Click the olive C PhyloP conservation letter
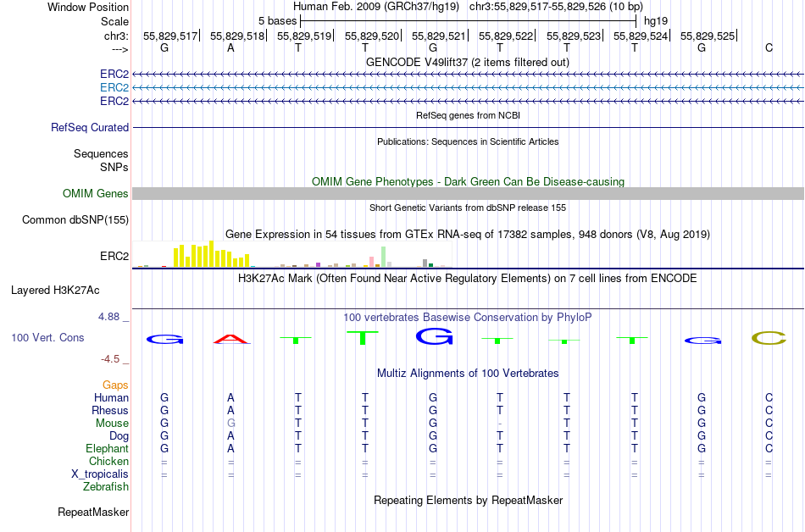 click(769, 338)
